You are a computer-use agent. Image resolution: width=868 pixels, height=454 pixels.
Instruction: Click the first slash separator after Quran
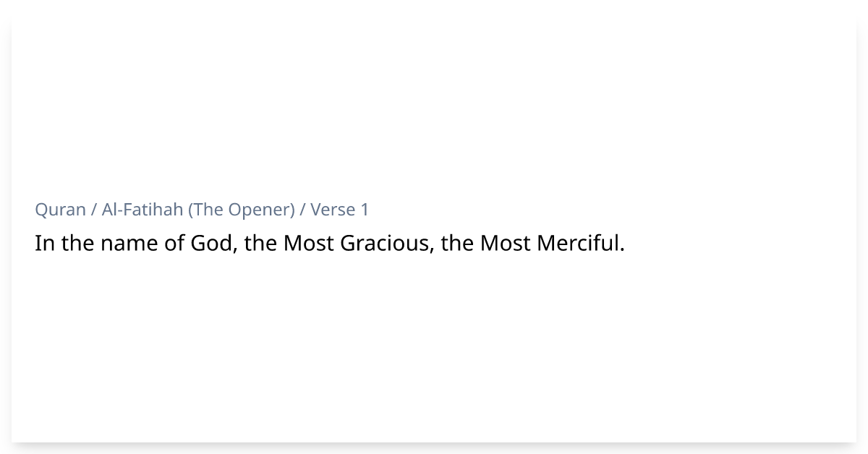94,210
